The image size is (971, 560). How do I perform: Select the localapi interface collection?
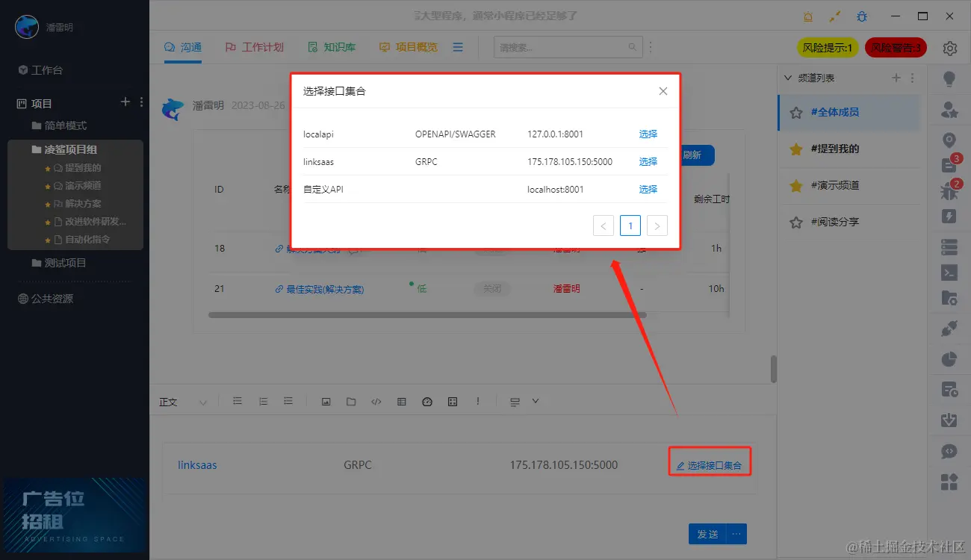tap(648, 134)
